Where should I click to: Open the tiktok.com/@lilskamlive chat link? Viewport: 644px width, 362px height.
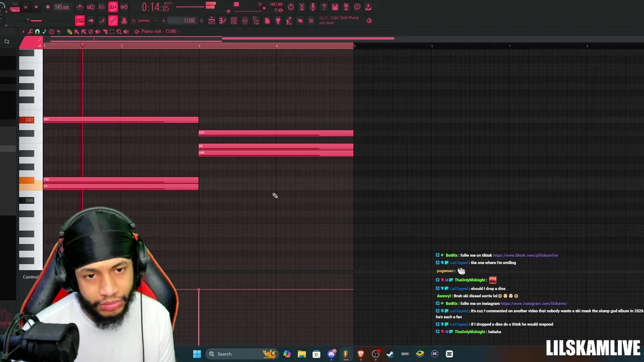tap(525, 255)
